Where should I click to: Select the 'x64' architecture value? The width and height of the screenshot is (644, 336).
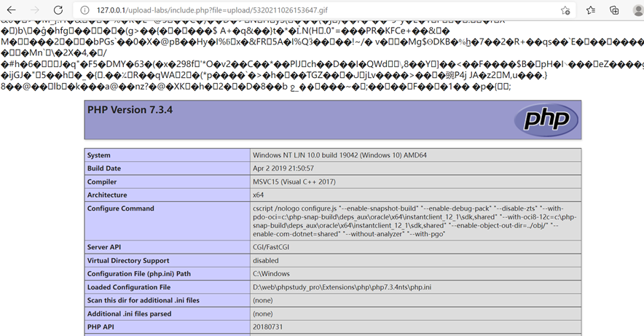point(259,195)
